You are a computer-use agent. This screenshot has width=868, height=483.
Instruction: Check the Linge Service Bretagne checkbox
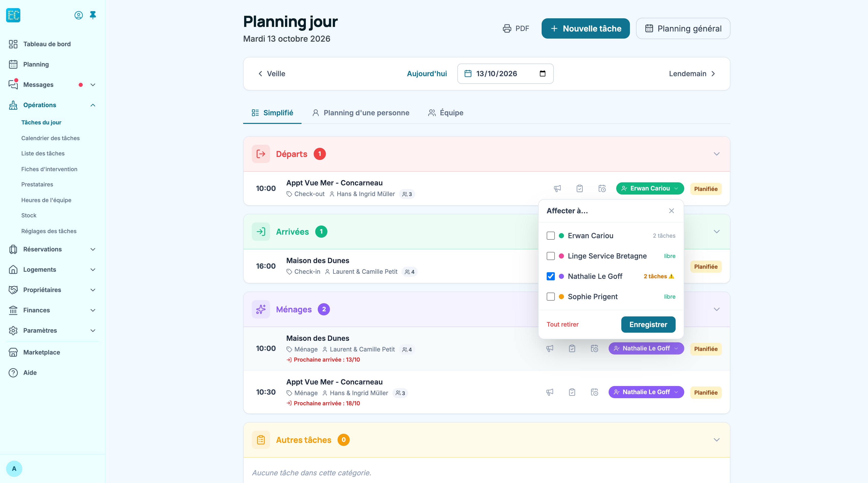[x=550, y=256]
